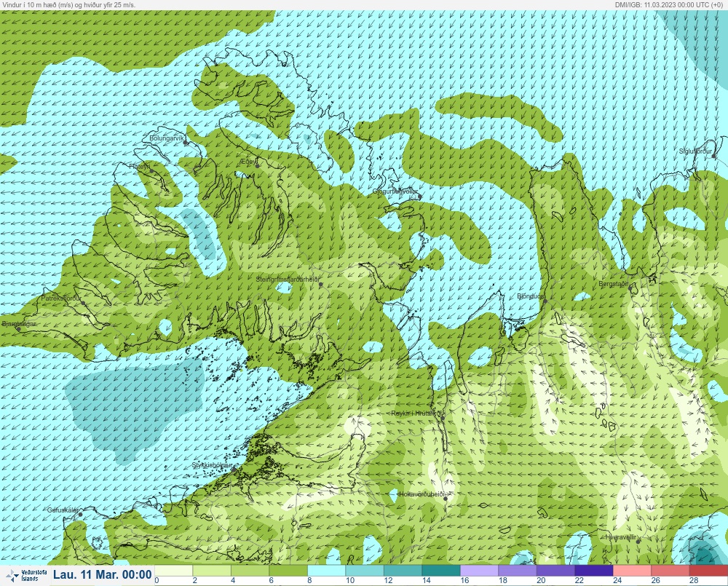
Task: Click the 26–28 m/s salmon red legend swatch
Action: 670,570
